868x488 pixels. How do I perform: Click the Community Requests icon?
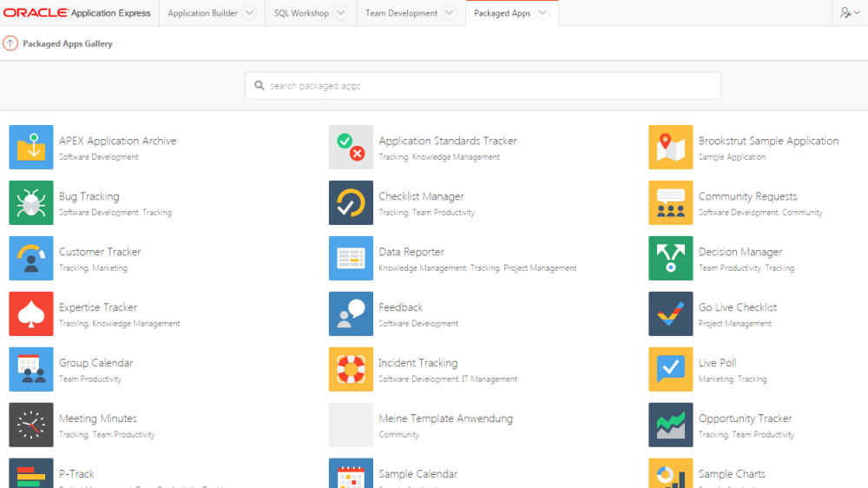point(670,202)
